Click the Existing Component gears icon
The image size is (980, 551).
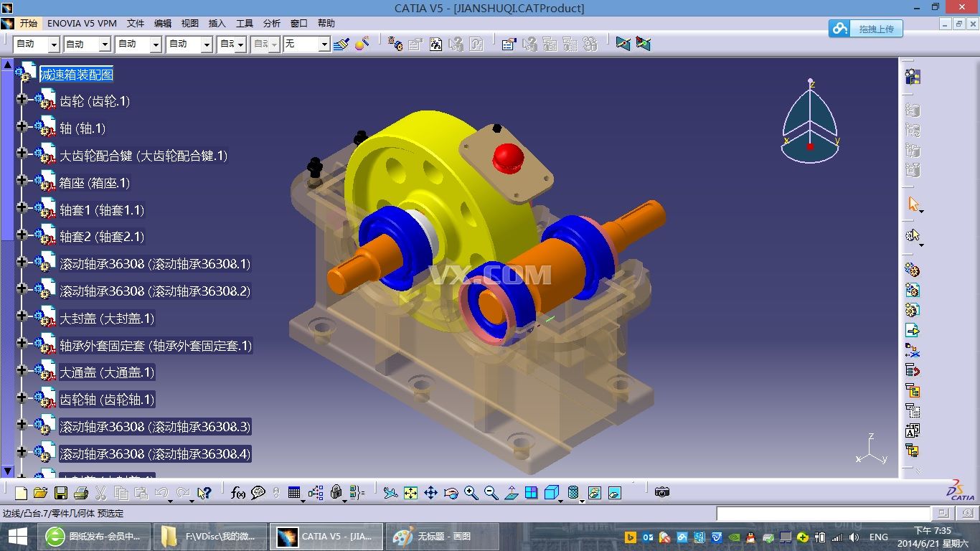pyautogui.click(x=913, y=270)
